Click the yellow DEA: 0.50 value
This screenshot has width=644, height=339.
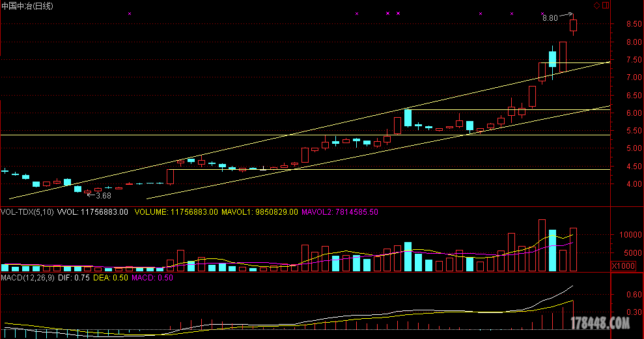click(x=111, y=278)
